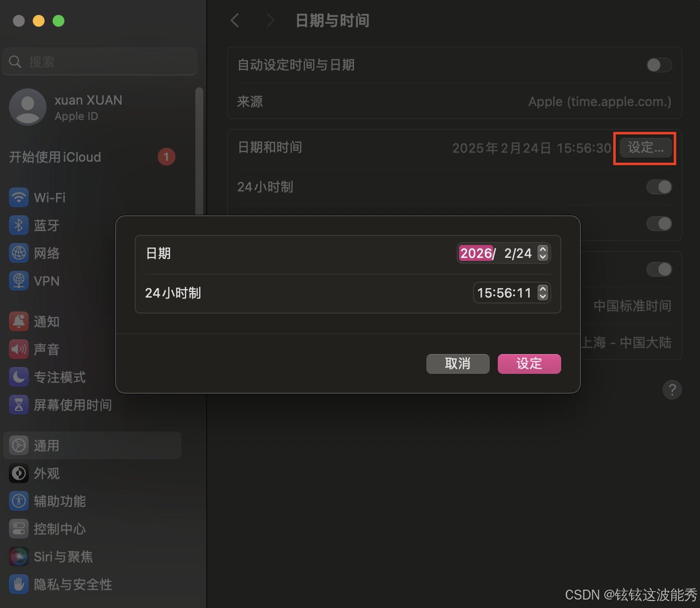
Task: Open Screen Time hourglass icon
Action: tap(19, 405)
